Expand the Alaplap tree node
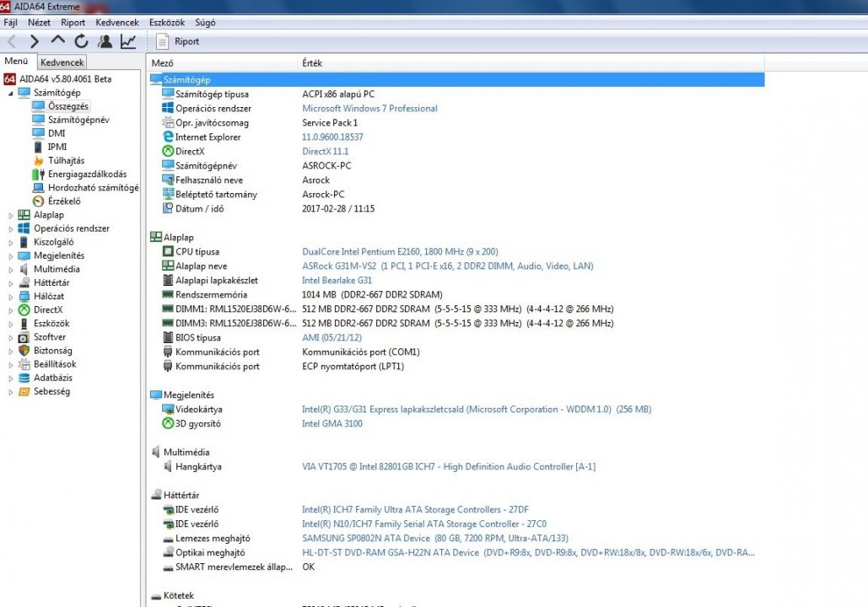Image resolution: width=868 pixels, height=607 pixels. point(10,215)
